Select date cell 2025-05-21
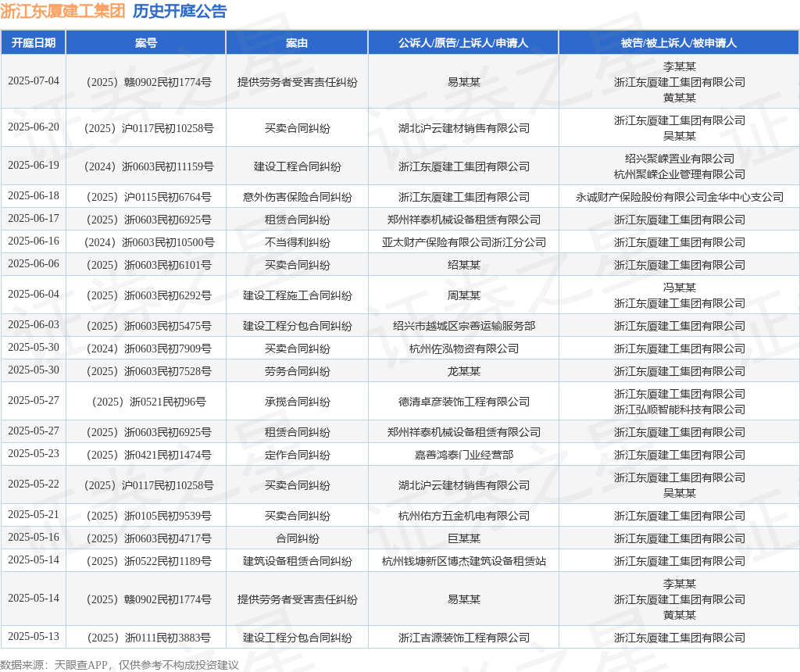Viewport: 800px width, 672px height. pos(33,515)
